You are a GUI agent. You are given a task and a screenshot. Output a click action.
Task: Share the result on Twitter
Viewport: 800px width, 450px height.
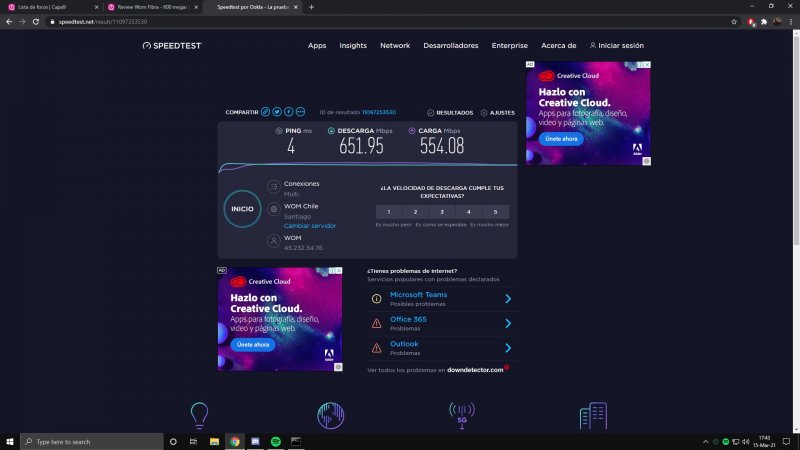[277, 112]
